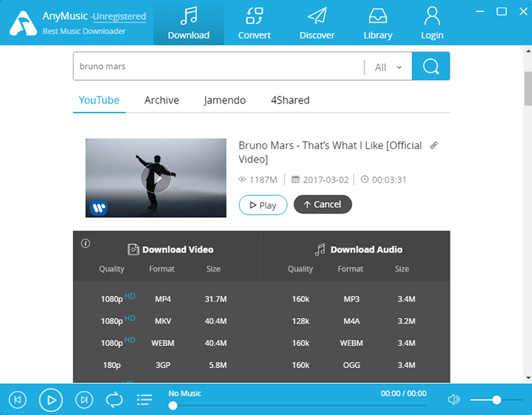532x415 pixels.
Task: Click the video title text
Action: pos(330,152)
